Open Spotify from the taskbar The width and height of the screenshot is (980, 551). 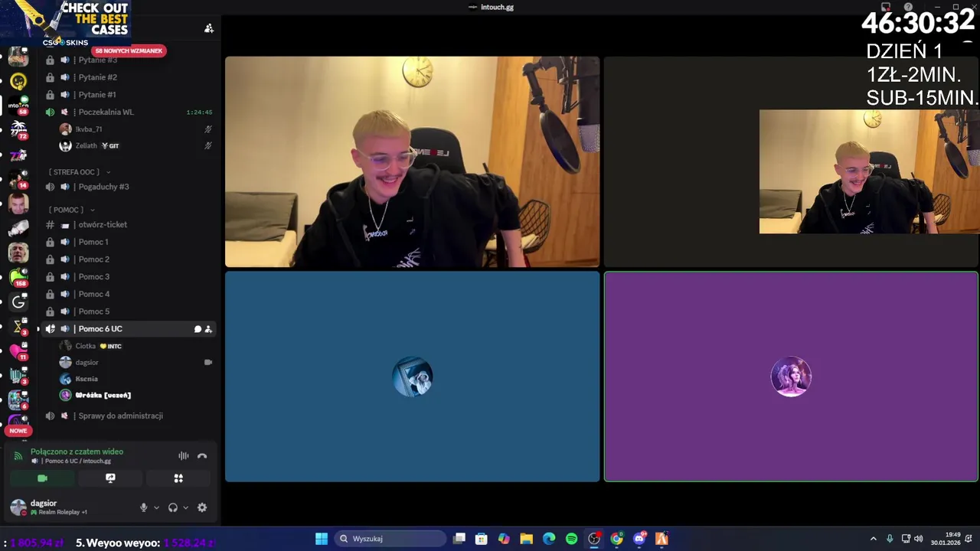(x=571, y=539)
